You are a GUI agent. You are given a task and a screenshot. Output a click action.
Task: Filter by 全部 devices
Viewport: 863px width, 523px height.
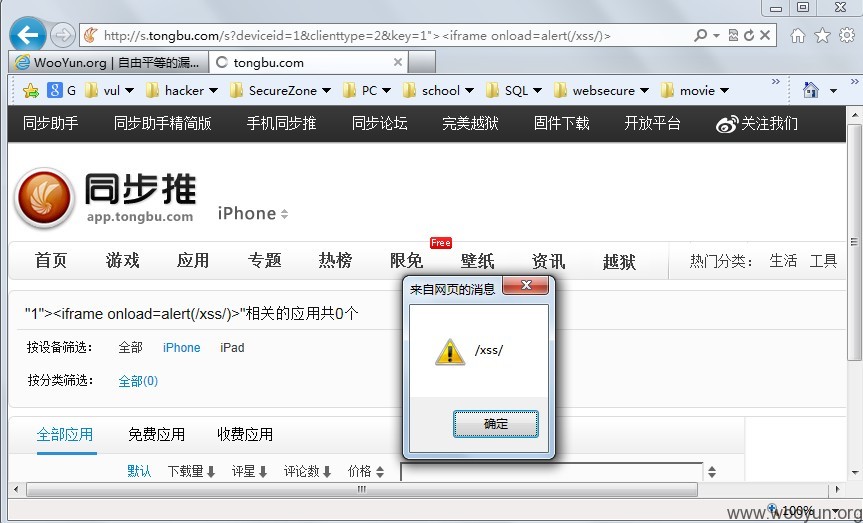[130, 348]
